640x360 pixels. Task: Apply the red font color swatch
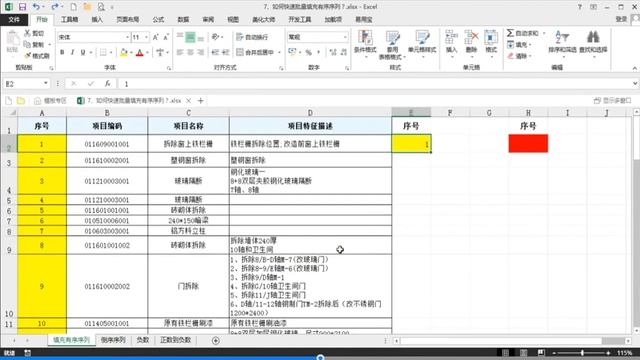(140, 52)
